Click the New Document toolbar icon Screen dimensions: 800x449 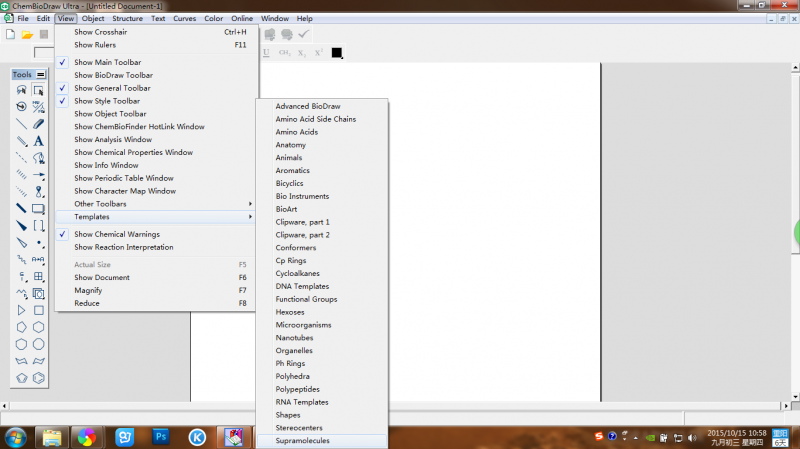(10, 35)
